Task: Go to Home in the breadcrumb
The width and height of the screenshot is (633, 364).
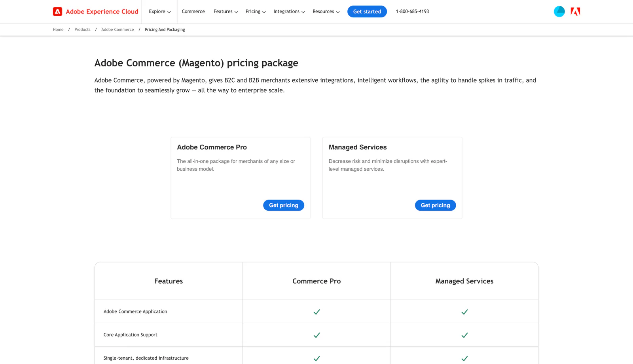Action: [58, 30]
